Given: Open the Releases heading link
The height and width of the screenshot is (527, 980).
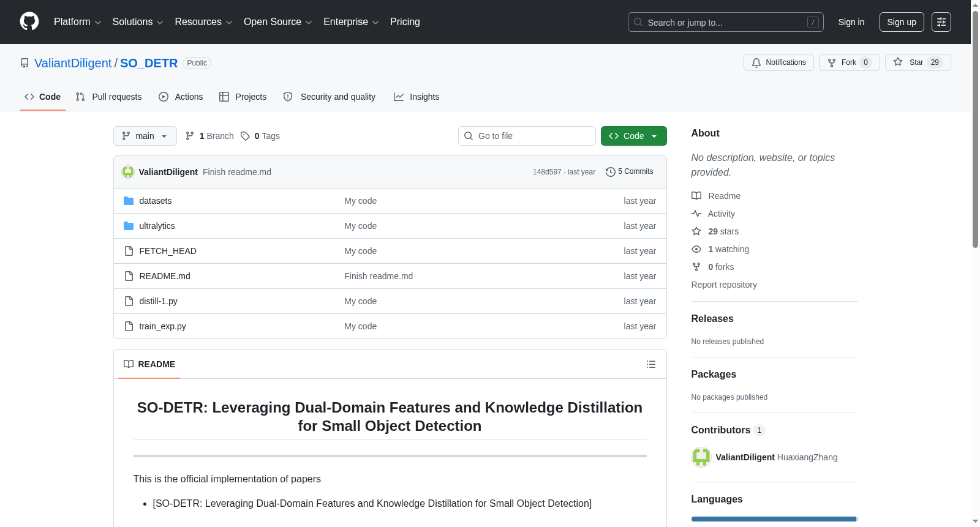Looking at the screenshot, I should 712,319.
